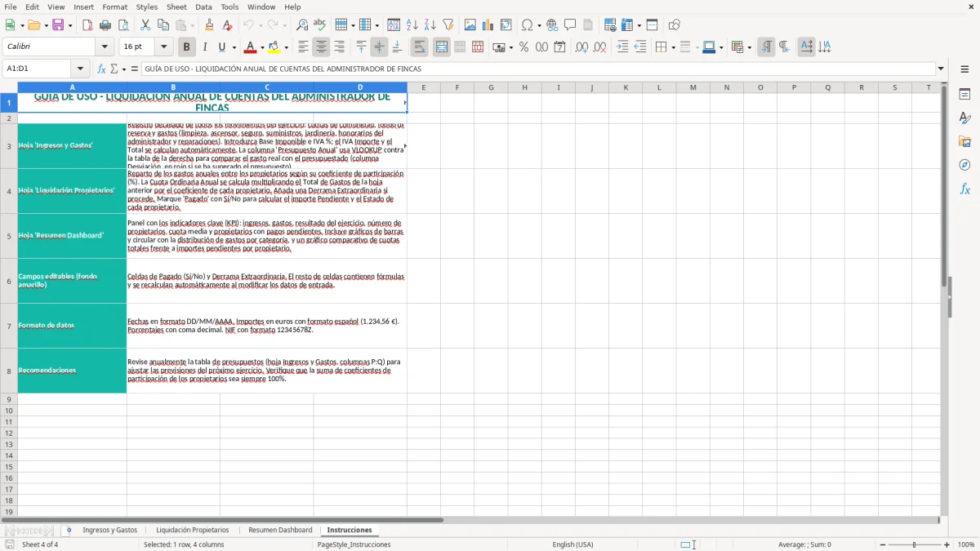980x551 pixels.
Task: Switch to the Resumen Dashboard sheet tab
Action: pos(280,531)
